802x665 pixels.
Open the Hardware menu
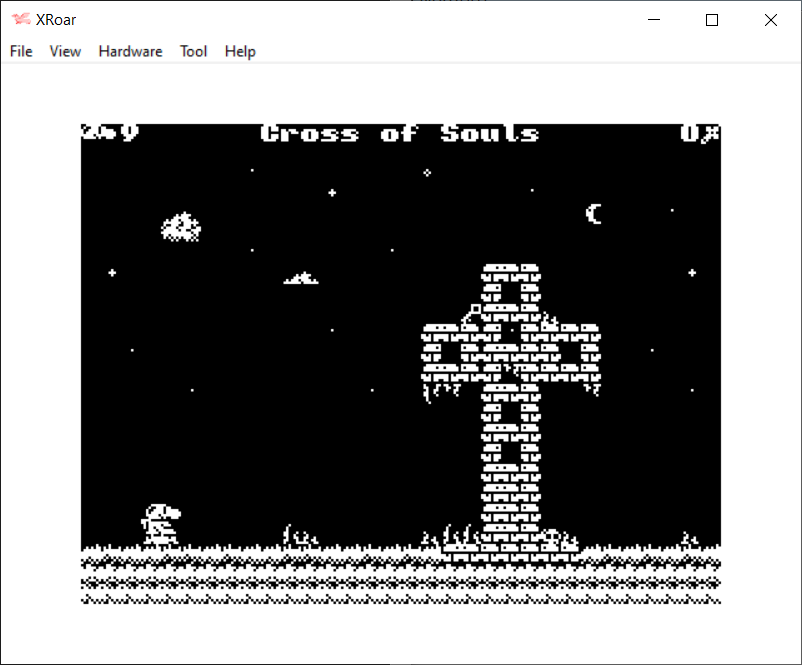click(x=130, y=51)
